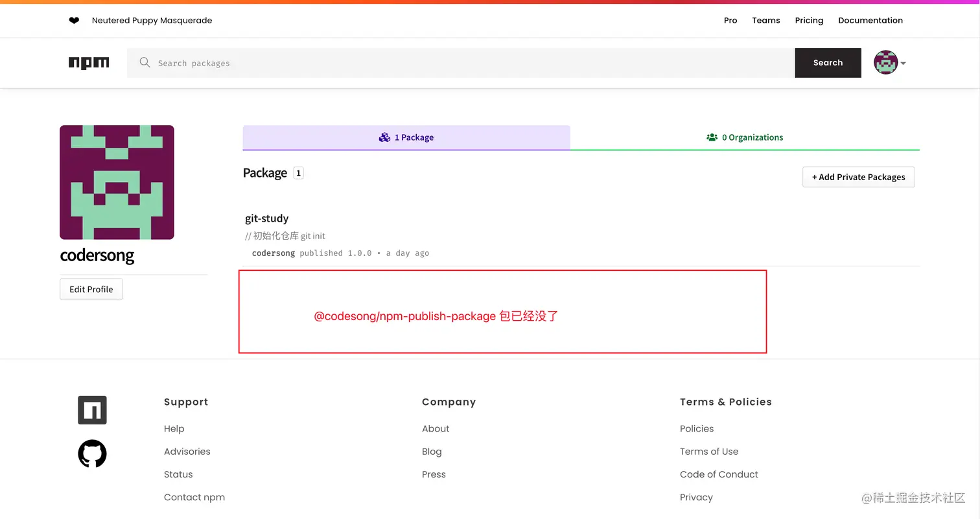This screenshot has height=519, width=980.
Task: Open the Pricing link in the top nav
Action: (x=809, y=21)
